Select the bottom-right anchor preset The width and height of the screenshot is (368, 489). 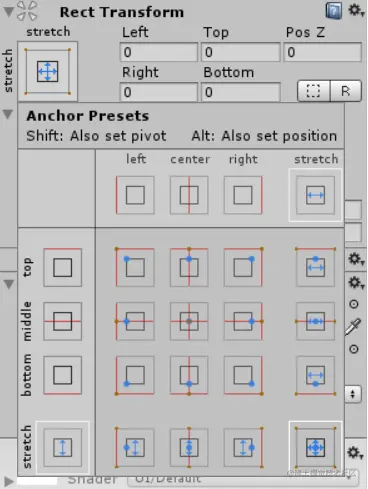point(243,375)
